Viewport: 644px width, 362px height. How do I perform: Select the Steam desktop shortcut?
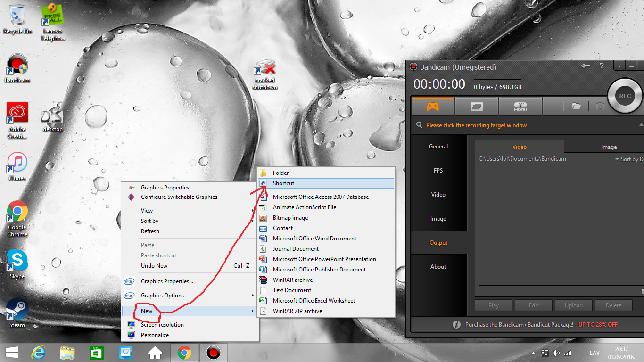tap(17, 313)
